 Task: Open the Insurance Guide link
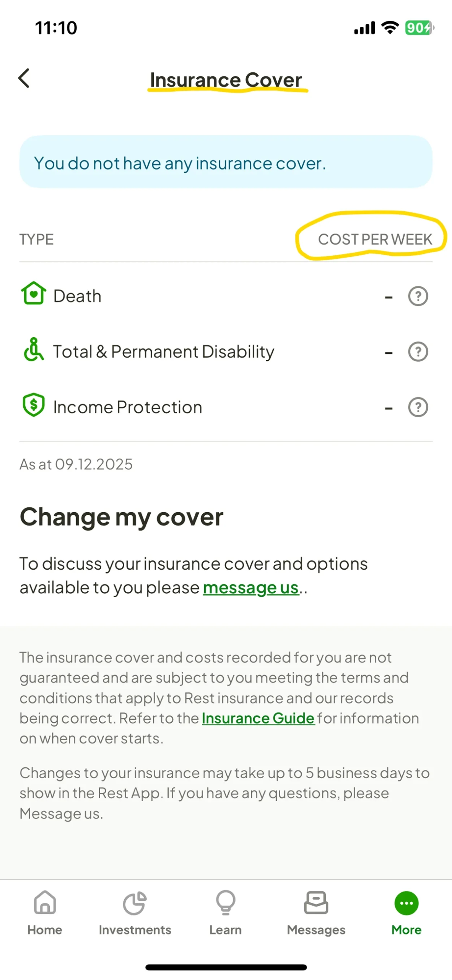coord(258,718)
